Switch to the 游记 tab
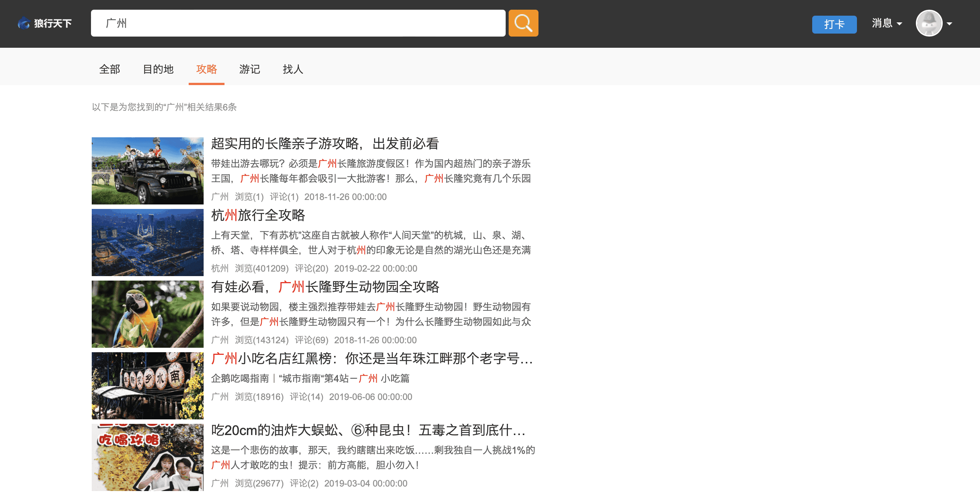This screenshot has width=980, height=494. tap(249, 69)
